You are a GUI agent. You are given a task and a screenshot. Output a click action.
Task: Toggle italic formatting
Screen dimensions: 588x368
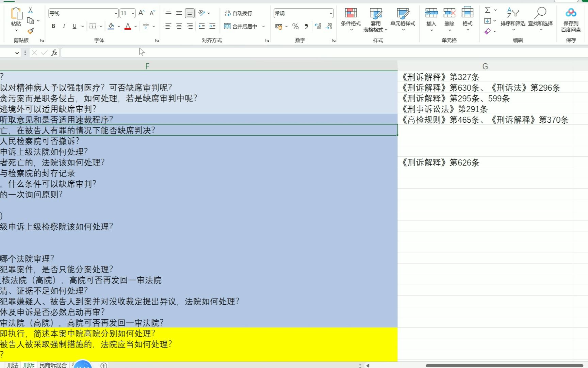[64, 26]
